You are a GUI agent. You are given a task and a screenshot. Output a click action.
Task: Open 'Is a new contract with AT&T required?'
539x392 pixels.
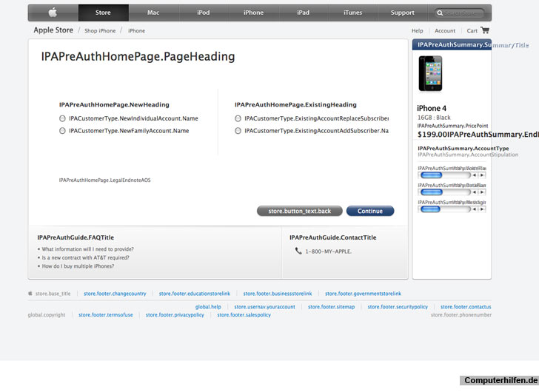pos(86,258)
